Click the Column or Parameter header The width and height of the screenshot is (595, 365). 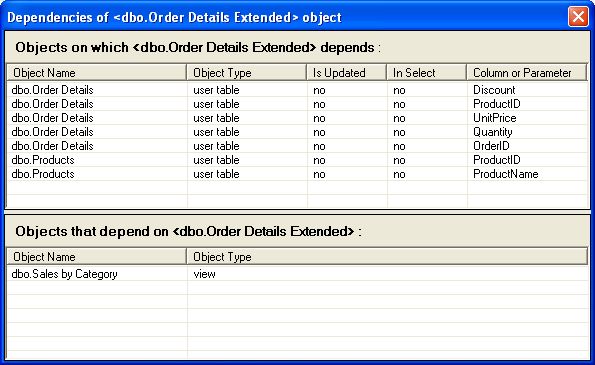pyautogui.click(x=527, y=72)
